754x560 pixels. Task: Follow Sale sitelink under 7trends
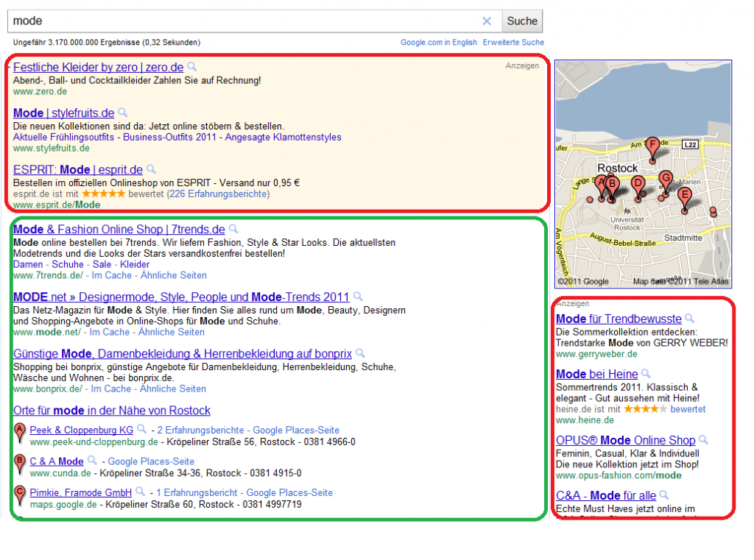102,264
